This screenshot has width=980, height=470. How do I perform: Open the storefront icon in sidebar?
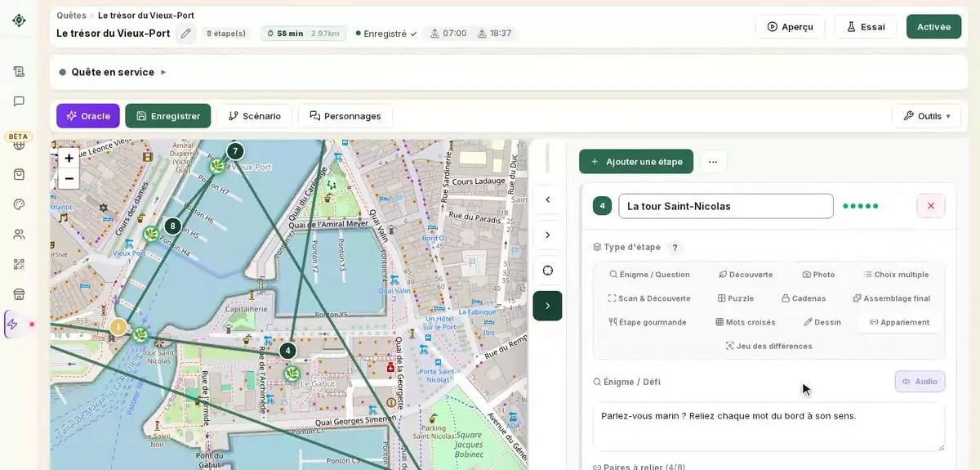point(19,294)
